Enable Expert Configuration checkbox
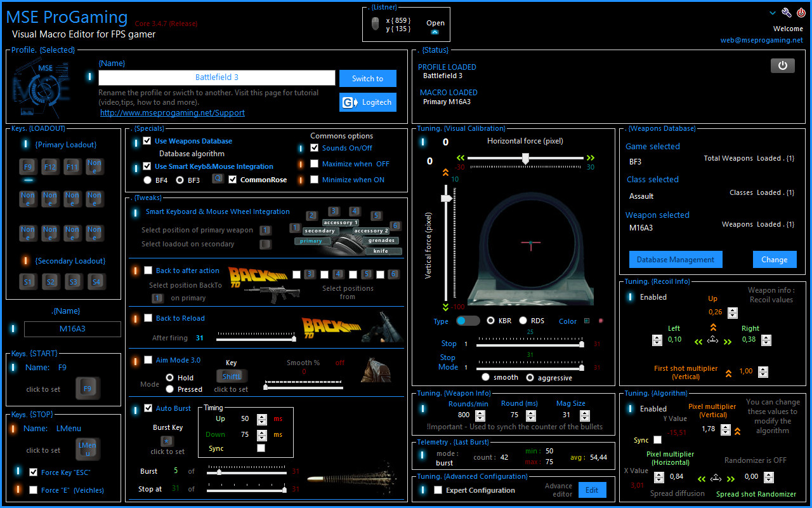Image resolution: width=812 pixels, height=508 pixels. click(x=438, y=490)
